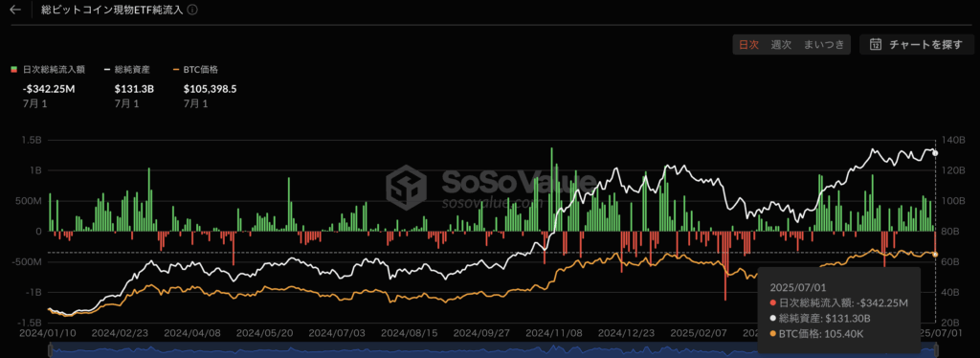Click the left handle of the range slider

(49, 350)
